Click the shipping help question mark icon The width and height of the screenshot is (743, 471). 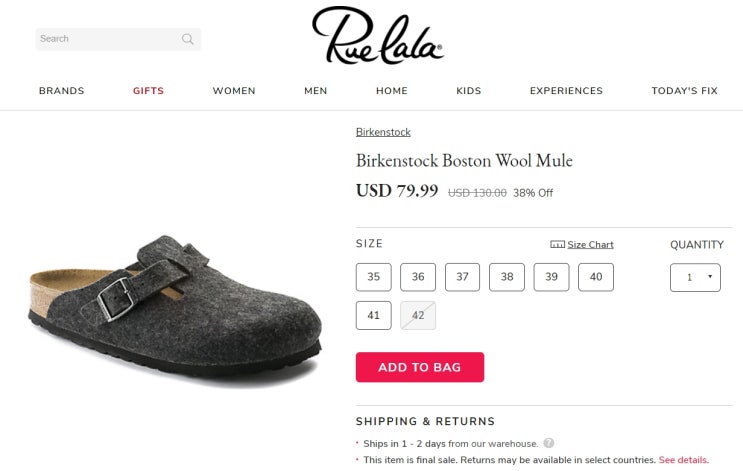tap(549, 443)
